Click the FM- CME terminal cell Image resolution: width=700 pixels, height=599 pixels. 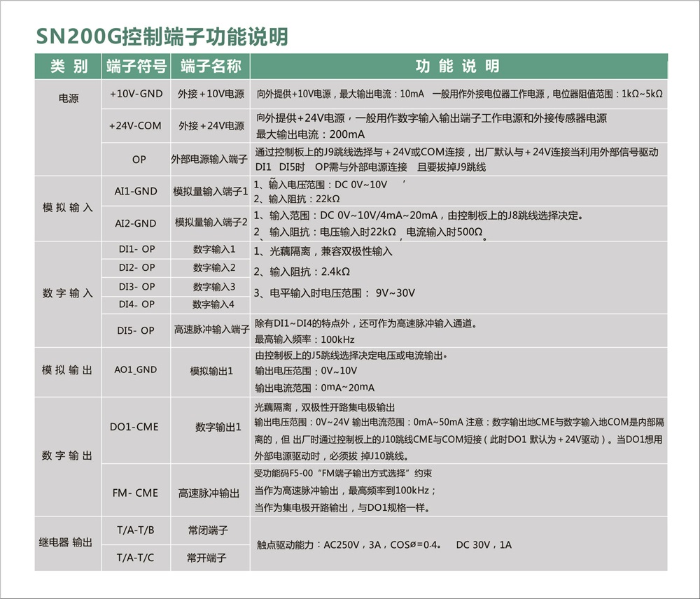coord(136,493)
